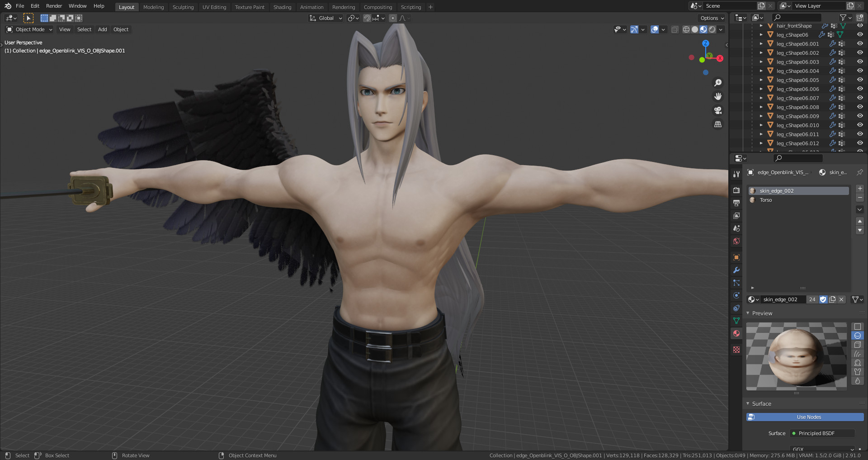This screenshot has width=868, height=460.
Task: Click Principled BSDF surface shader field
Action: click(x=822, y=433)
